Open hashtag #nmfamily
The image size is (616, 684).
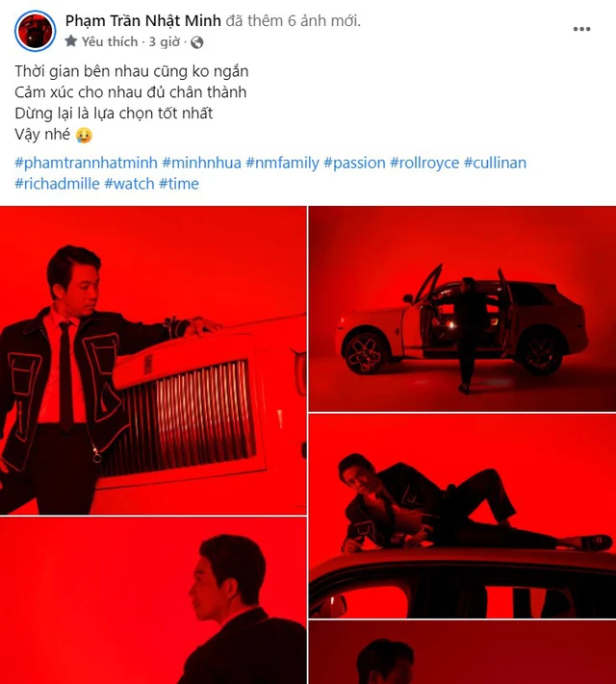tap(282, 163)
